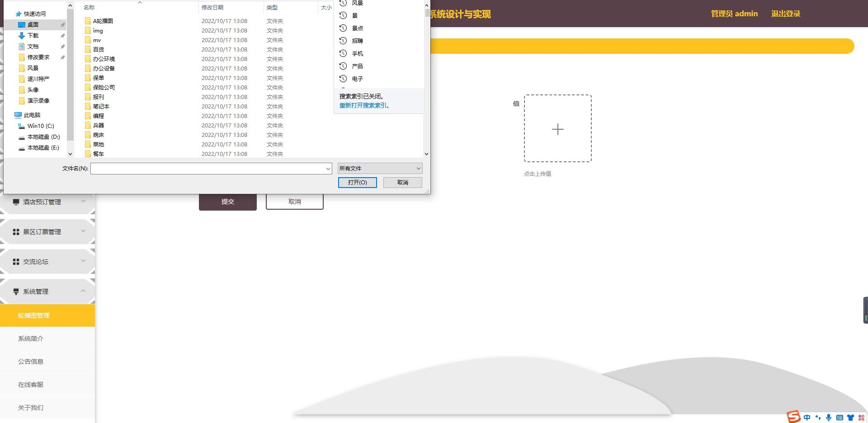The image size is (868, 423).
Task: Select the 遂川特产 quick access folder
Action: (38, 79)
